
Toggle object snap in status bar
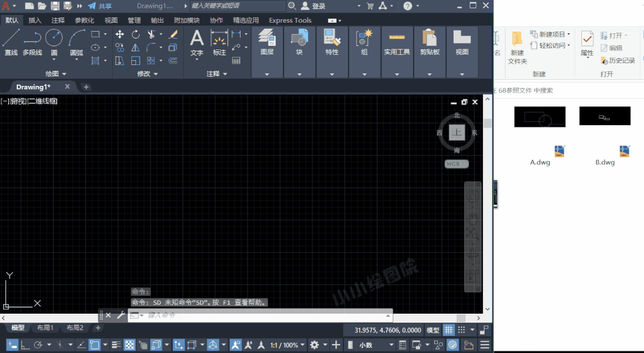[94, 345]
